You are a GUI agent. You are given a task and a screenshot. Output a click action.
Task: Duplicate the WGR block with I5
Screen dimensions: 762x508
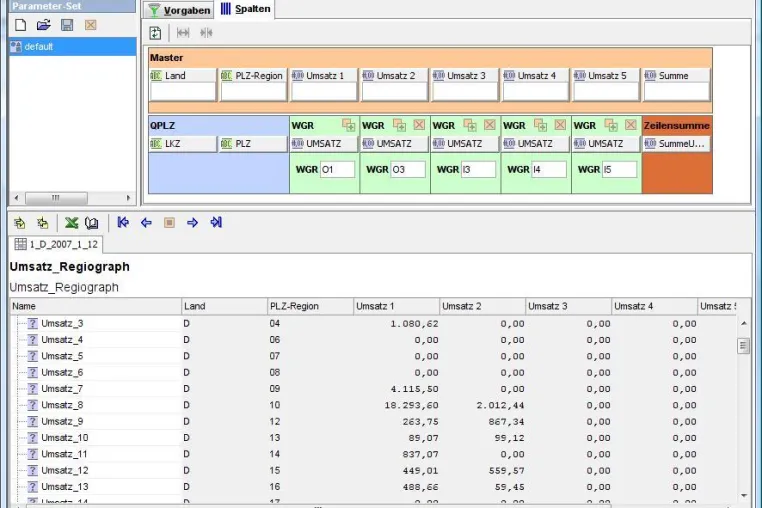pos(611,125)
